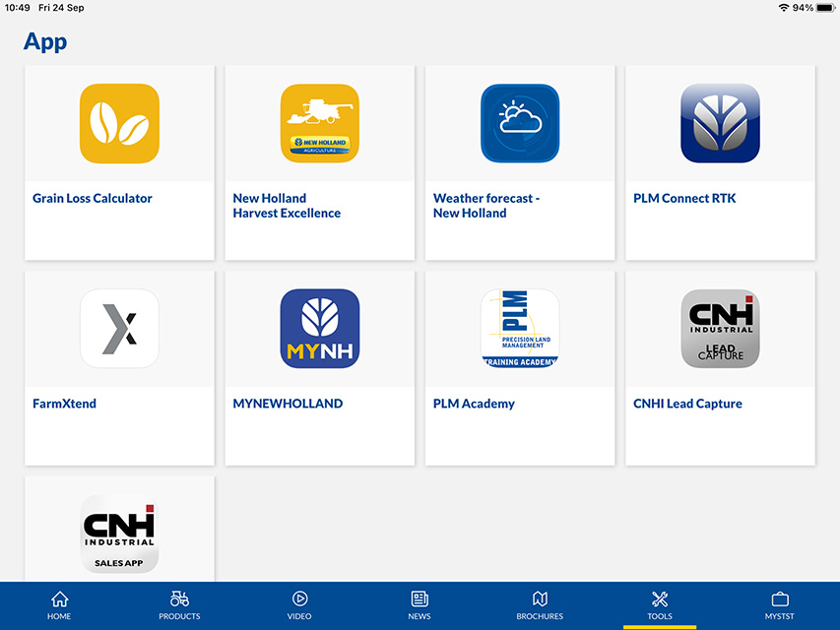Tap the New Holland Harvest Excellence combine icon

click(320, 123)
